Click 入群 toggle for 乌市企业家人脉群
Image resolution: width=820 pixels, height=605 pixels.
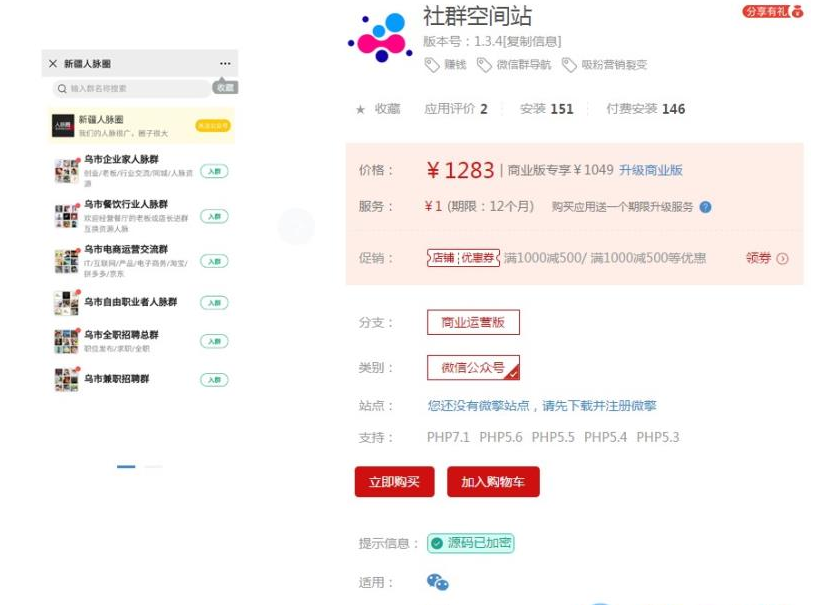(x=214, y=172)
